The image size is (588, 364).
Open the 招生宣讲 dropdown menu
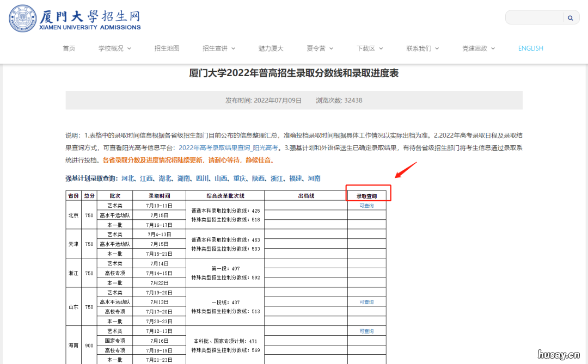[x=219, y=48]
